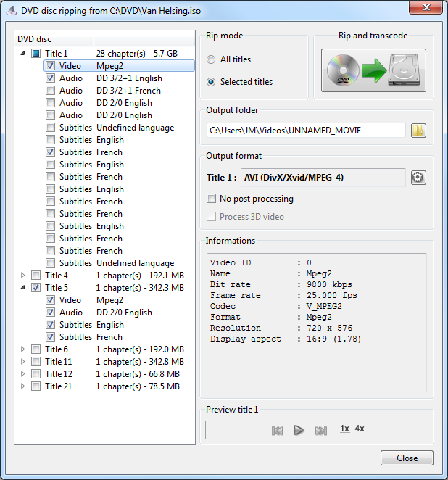
Task: Browse for output folder with folder icon
Action: click(x=418, y=131)
